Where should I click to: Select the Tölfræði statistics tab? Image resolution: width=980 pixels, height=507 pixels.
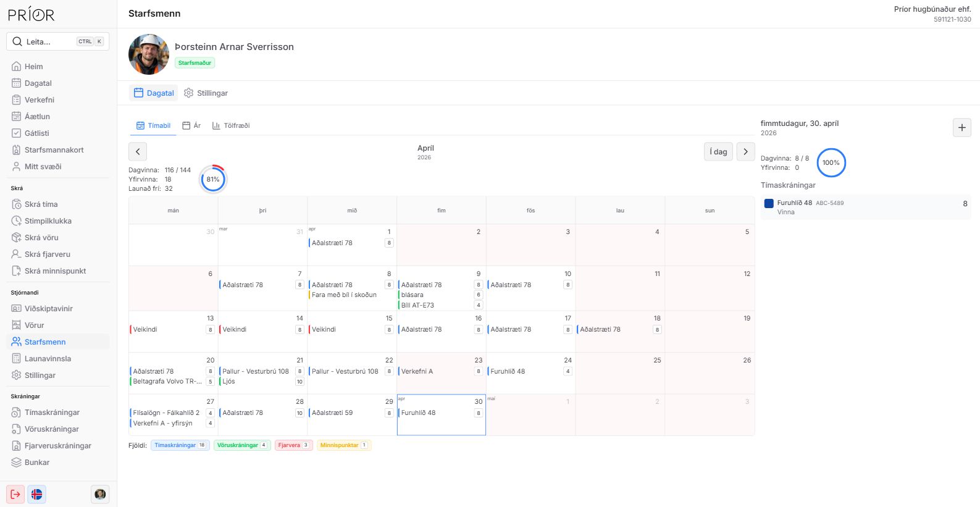[231, 126]
